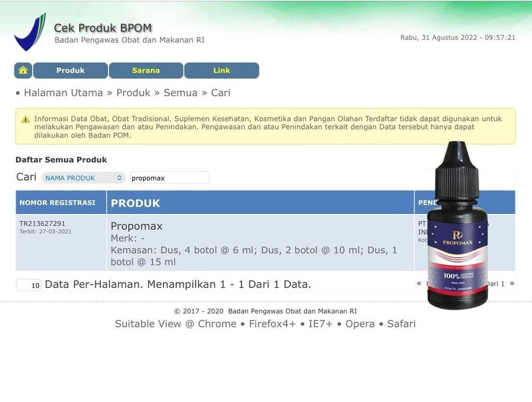The image size is (532, 402).
Task: Click the Semua breadcrumb link
Action: (180, 92)
